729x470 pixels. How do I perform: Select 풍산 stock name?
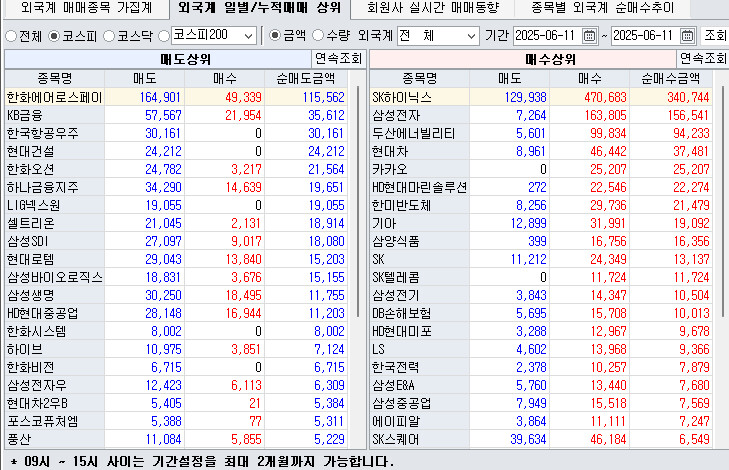tap(19, 439)
